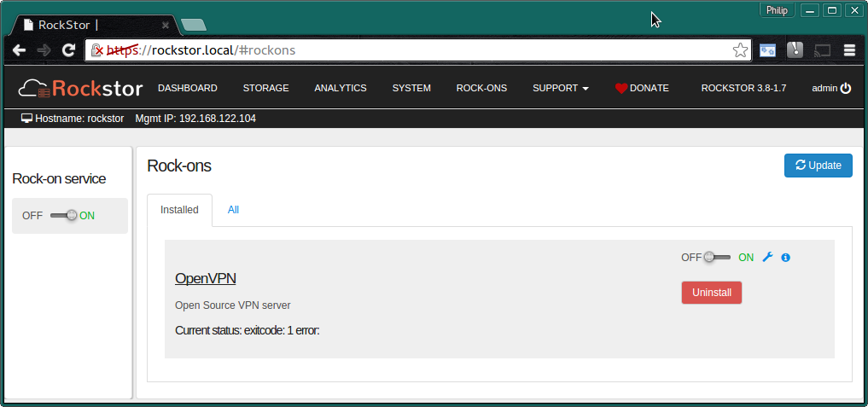Click the grey exclamation extension icon
Image resolution: width=868 pixels, height=407 pixels.
pos(795,50)
